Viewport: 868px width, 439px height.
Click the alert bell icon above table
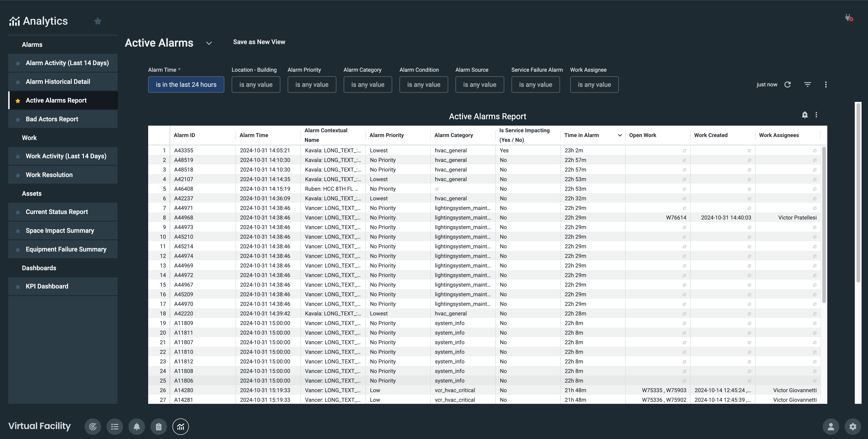[x=805, y=115]
